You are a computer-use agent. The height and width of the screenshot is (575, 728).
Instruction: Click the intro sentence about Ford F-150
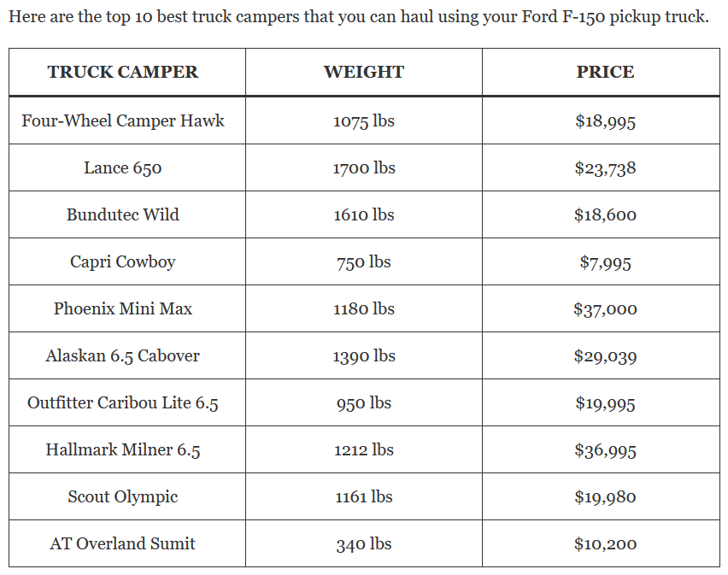[x=359, y=17]
